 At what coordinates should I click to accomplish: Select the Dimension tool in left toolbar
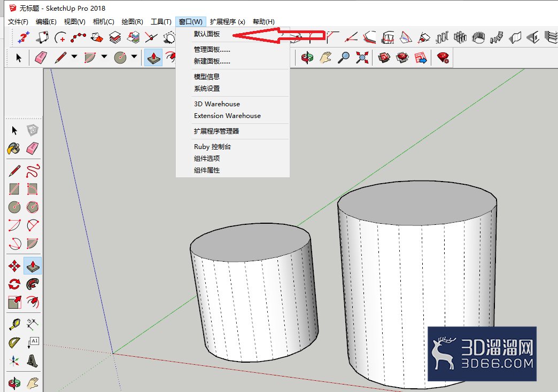click(x=33, y=324)
